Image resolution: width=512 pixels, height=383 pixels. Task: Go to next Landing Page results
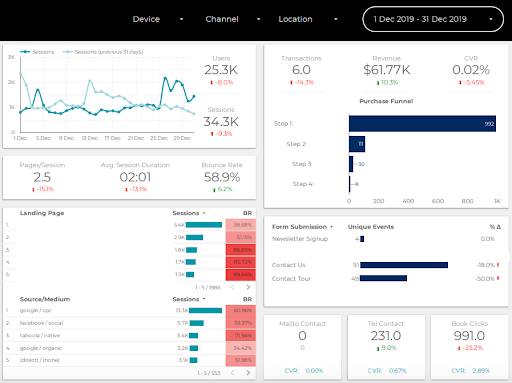248,287
